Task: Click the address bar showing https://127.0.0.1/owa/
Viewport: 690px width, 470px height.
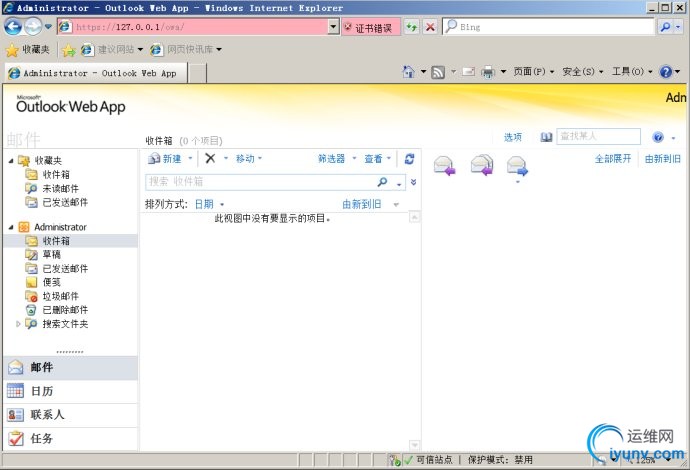Action: point(198,27)
